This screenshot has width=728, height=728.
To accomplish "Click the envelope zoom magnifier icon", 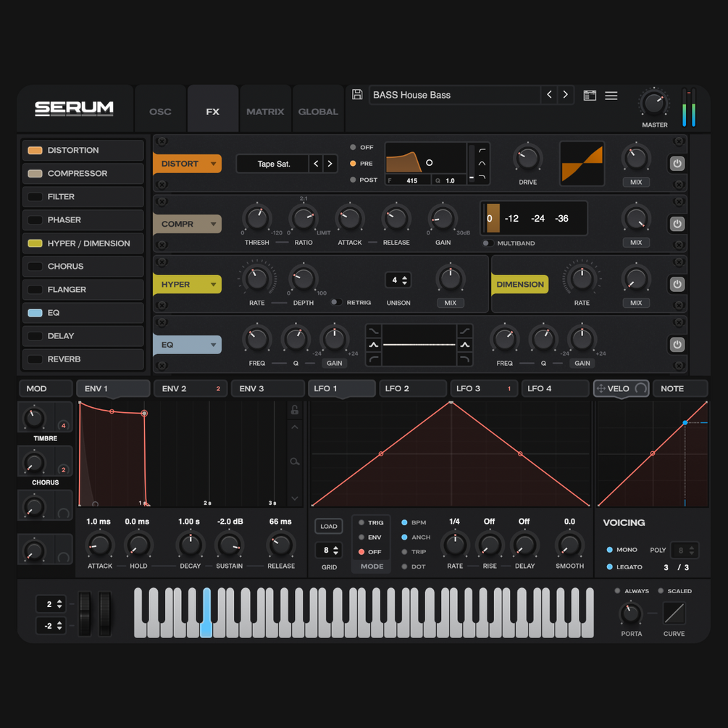I will tap(294, 461).
